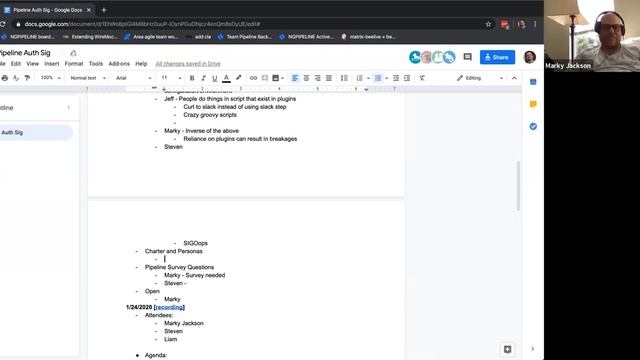Viewport: 640px width, 360px height.
Task: Open the Normal text styles dropdown
Action: 88,78
